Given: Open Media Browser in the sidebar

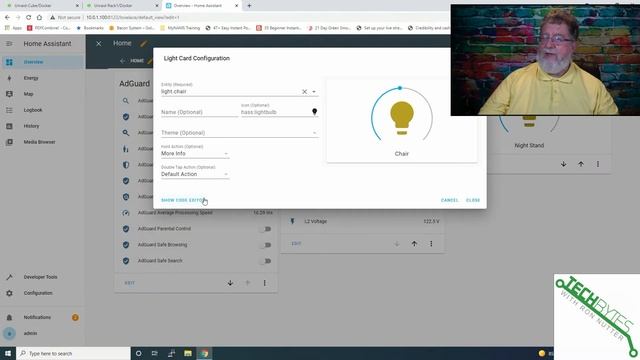Looking at the screenshot, I should point(42,142).
